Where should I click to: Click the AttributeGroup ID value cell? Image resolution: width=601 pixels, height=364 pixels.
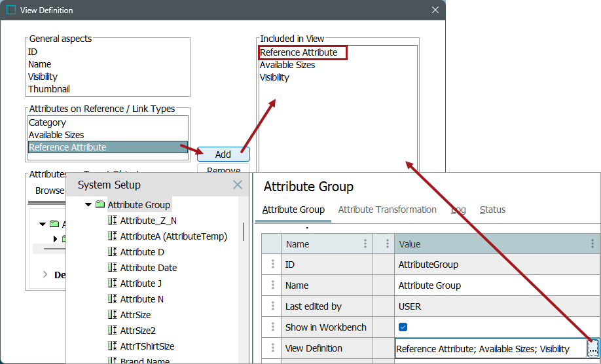point(497,264)
